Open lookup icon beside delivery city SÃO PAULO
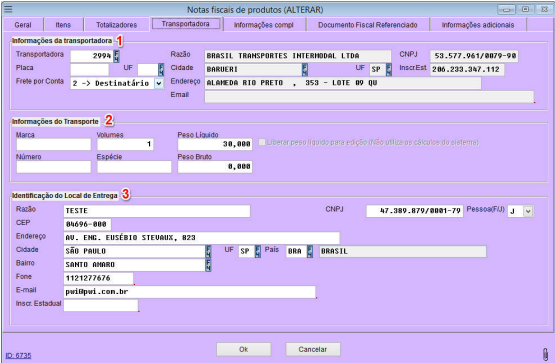The width and height of the screenshot is (555, 363). pos(208,252)
